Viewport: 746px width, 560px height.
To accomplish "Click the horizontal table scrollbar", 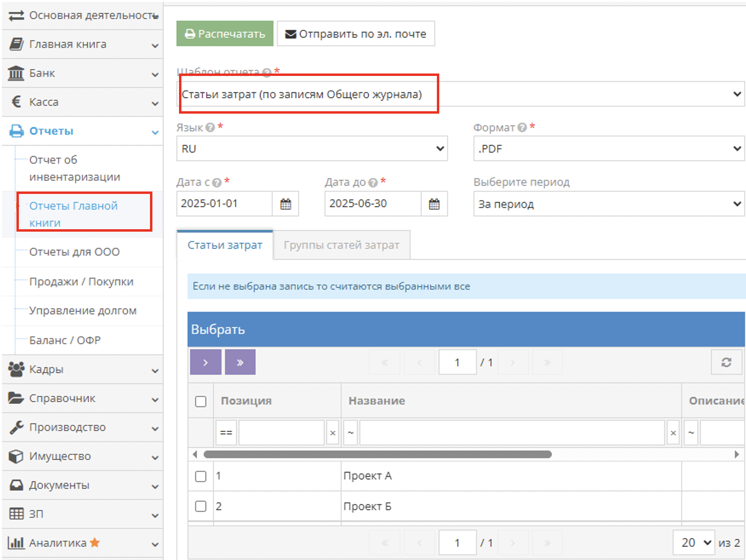I will tap(377, 455).
